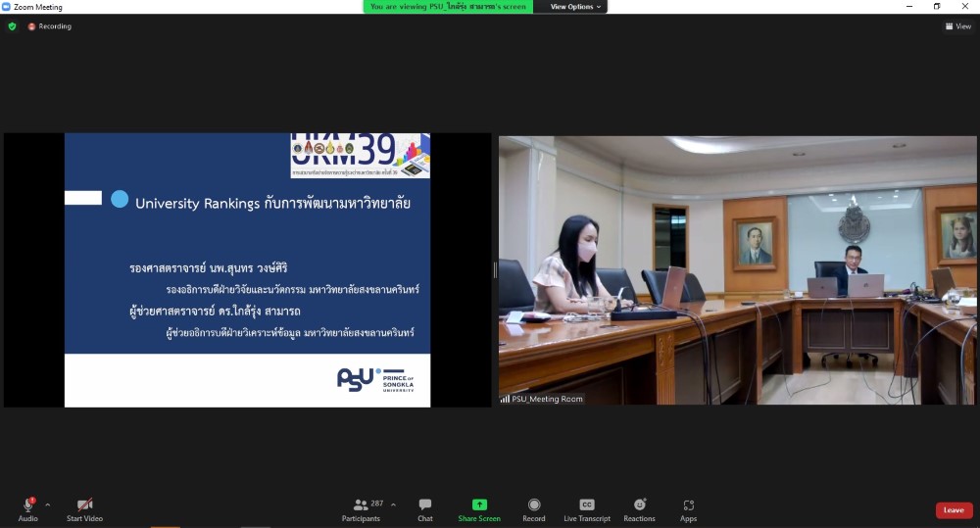Open the Chat panel

424,509
